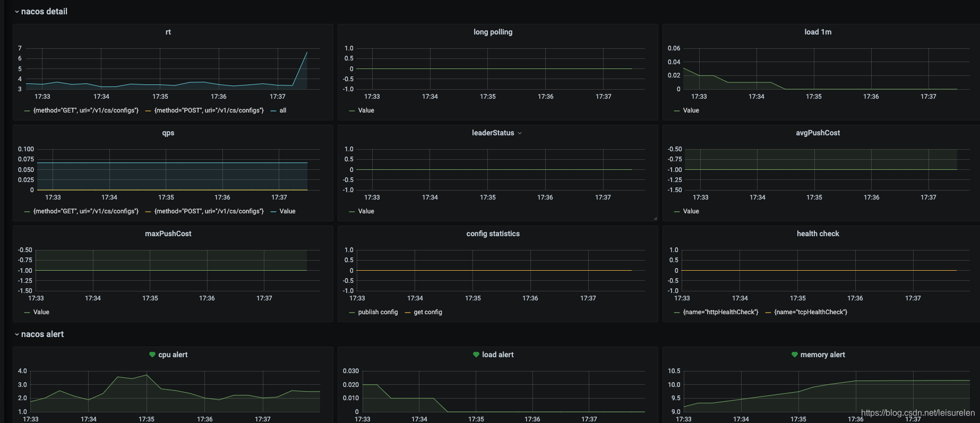
Task: Click the rt graph spike near 17:37
Action: point(307,52)
